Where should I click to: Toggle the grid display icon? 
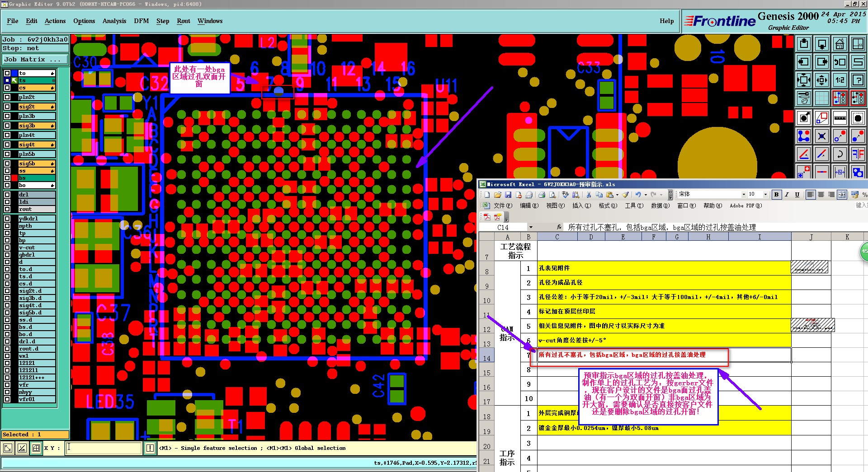click(x=822, y=98)
